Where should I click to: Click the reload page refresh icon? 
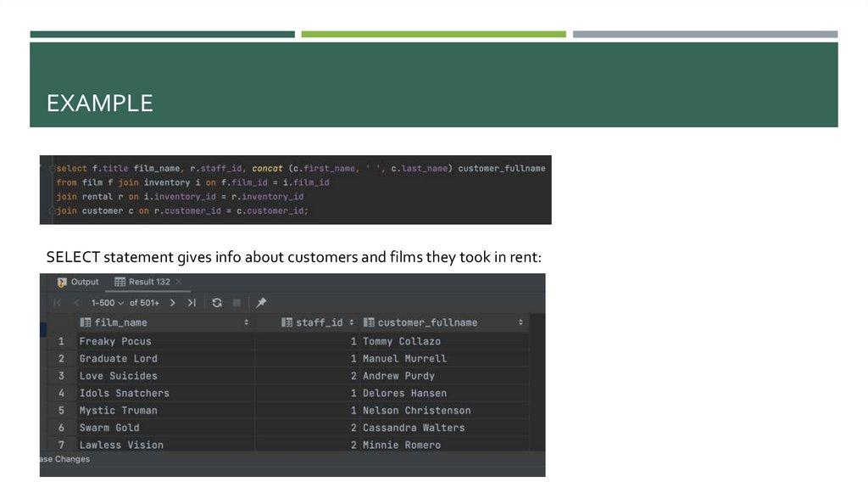pos(217,303)
